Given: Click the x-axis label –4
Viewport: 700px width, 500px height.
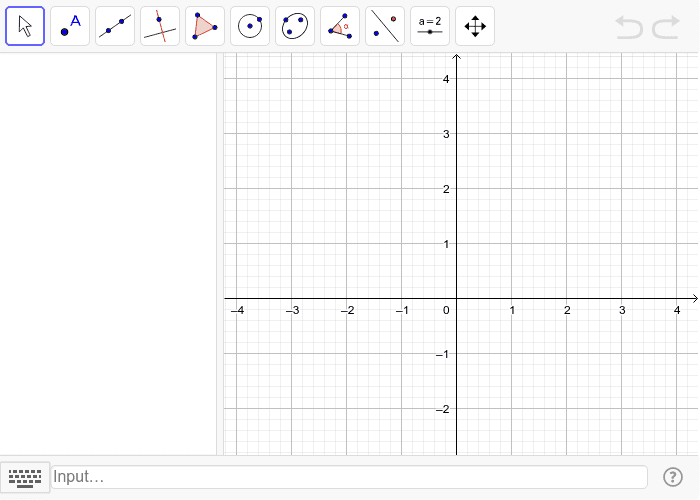Looking at the screenshot, I should [x=238, y=310].
